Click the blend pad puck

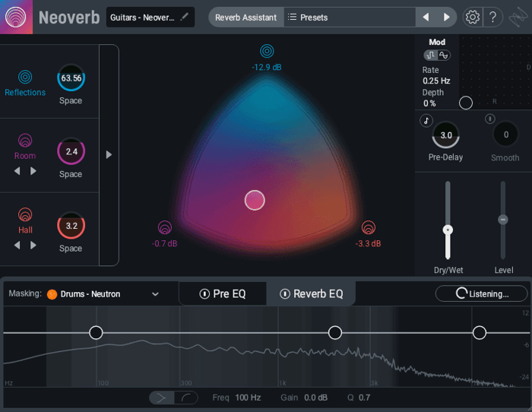pyautogui.click(x=255, y=200)
